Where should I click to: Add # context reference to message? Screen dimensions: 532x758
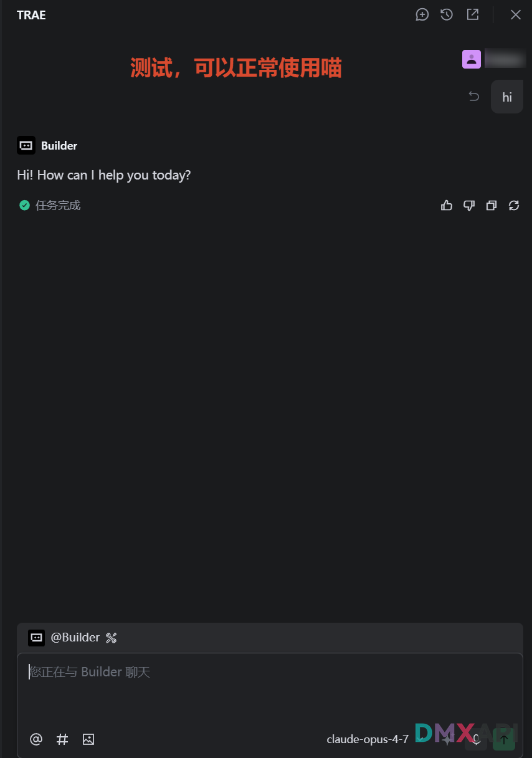coord(62,739)
